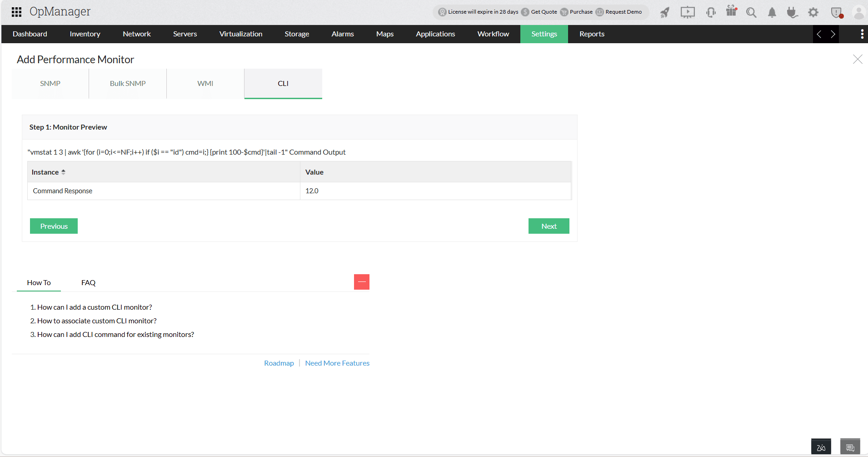868x457 pixels.
Task: Open the Zia assistant
Action: (821, 446)
